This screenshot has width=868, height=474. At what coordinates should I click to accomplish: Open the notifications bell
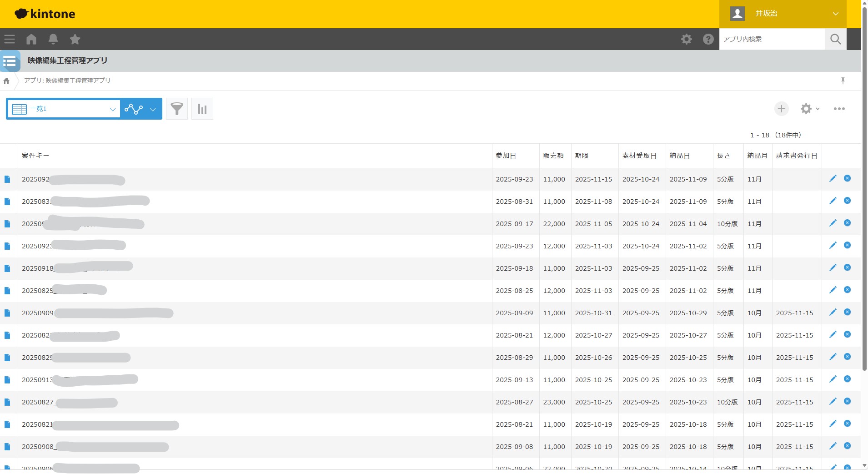click(53, 39)
